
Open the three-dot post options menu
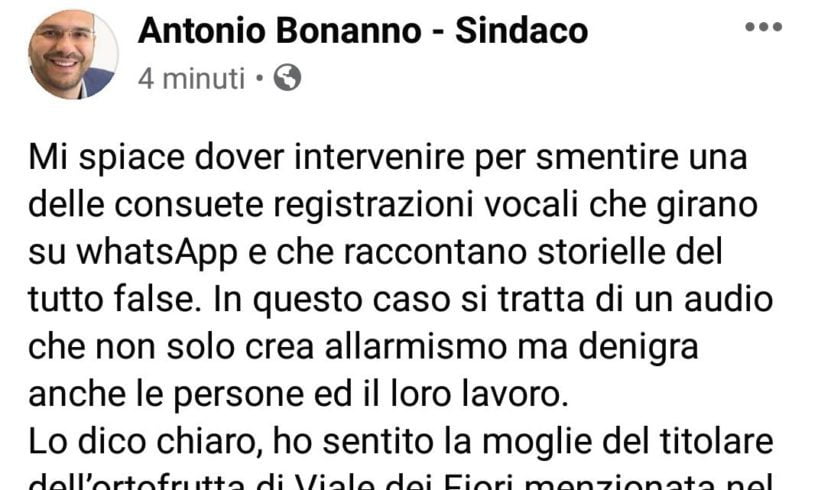pyautogui.click(x=763, y=27)
